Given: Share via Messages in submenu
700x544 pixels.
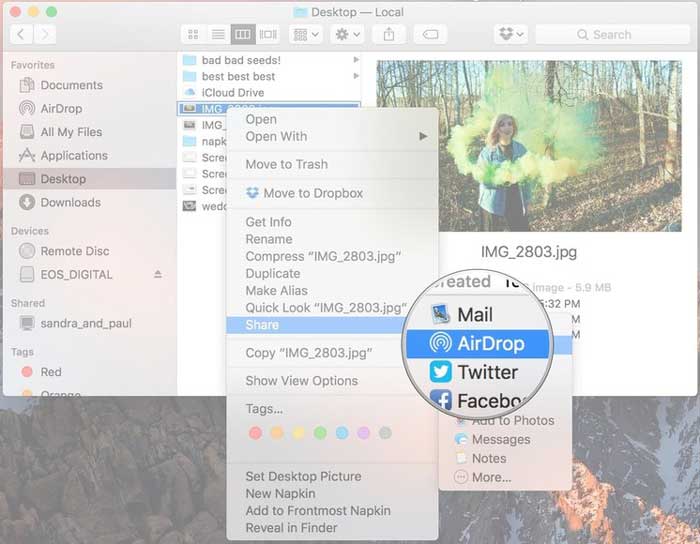Looking at the screenshot, I should coord(493,440).
